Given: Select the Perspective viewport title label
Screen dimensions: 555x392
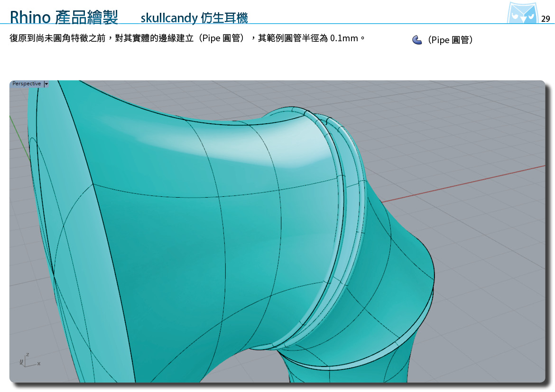Looking at the screenshot, I should 27,83.
